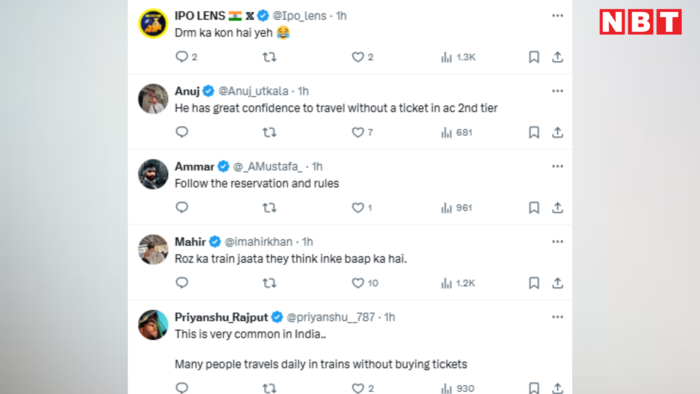Bookmark the IPO LENS tweet

point(534,57)
